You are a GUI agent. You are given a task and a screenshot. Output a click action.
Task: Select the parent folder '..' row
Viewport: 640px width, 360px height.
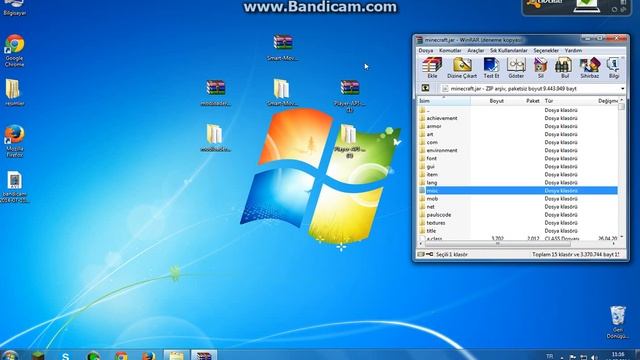[518, 110]
